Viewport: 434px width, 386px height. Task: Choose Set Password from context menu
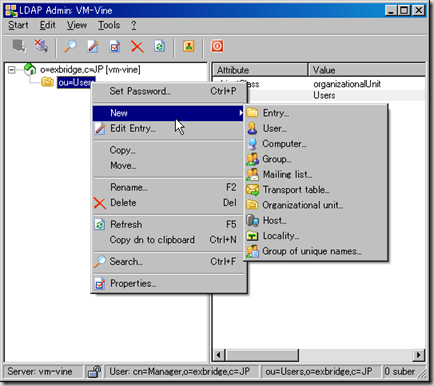[169, 91]
